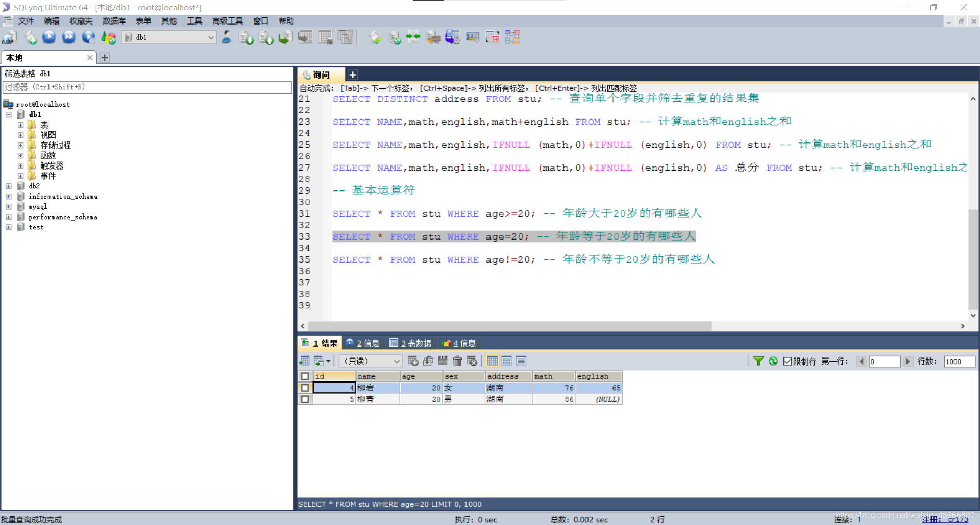This screenshot has width=980, height=525.
Task: Click the execute all queries icon
Action: pos(69,37)
